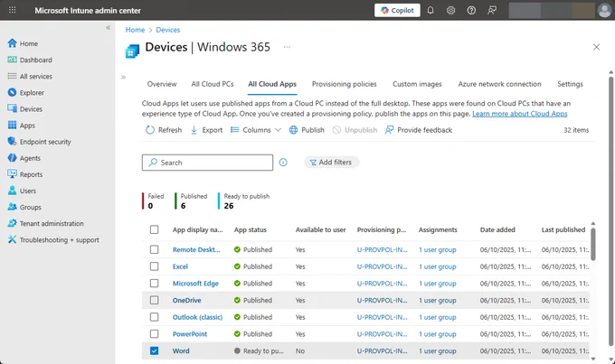Click the feedback person icon in header

click(492, 10)
